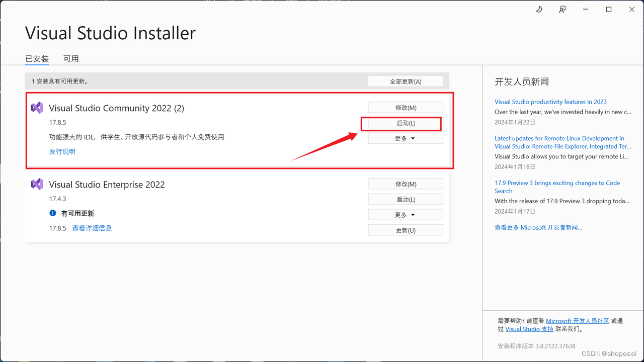Click the Visual Studio Installer heading

tap(110, 33)
